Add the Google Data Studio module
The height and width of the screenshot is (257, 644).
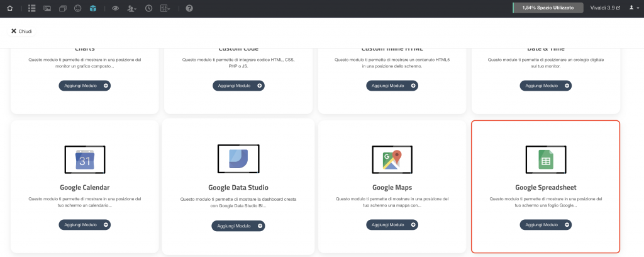click(238, 226)
